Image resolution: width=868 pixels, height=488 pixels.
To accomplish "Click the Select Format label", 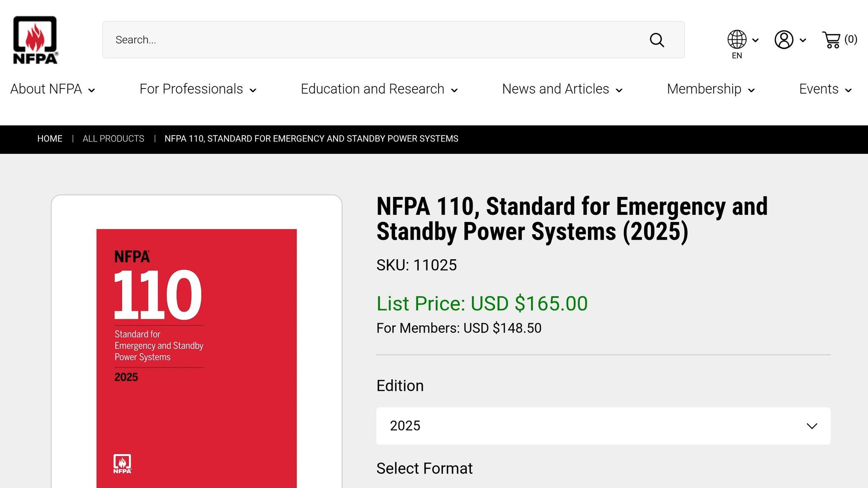I will click(424, 469).
